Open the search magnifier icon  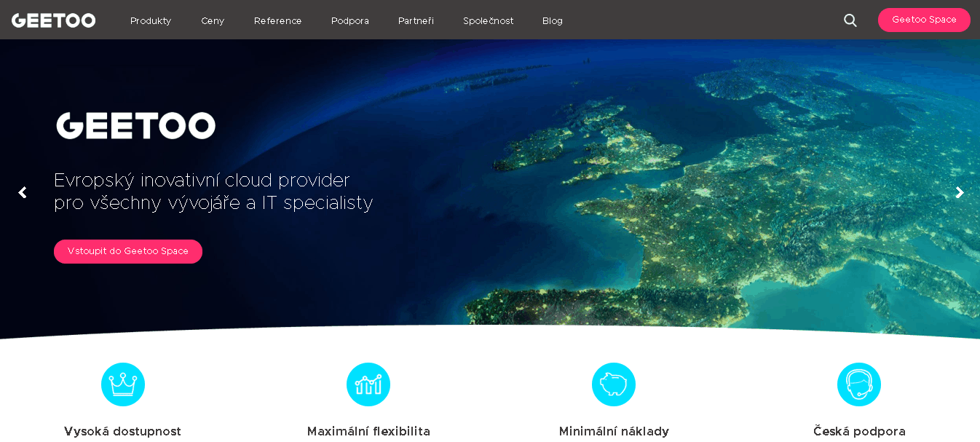click(850, 20)
